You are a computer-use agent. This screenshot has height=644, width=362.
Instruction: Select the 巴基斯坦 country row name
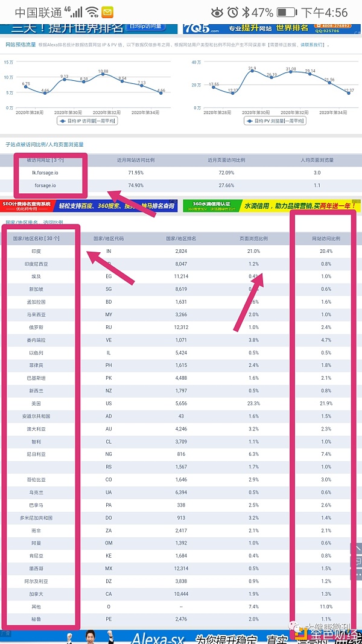[x=36, y=378]
